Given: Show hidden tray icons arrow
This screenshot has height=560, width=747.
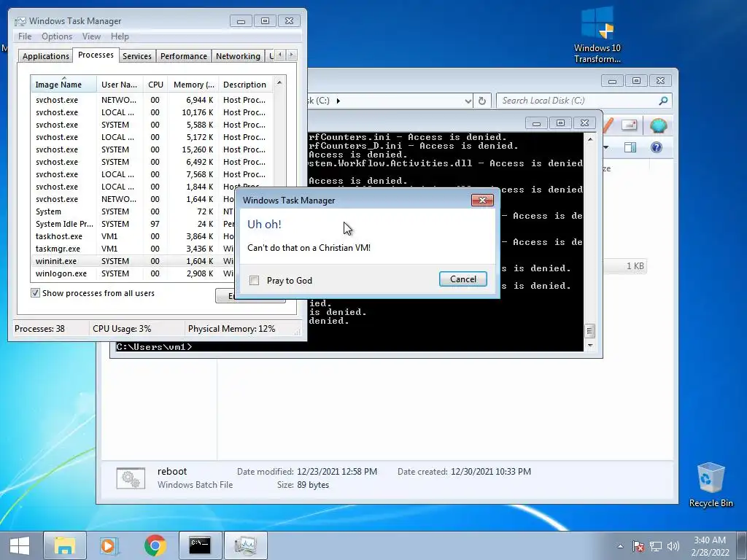Looking at the screenshot, I should [x=620, y=546].
